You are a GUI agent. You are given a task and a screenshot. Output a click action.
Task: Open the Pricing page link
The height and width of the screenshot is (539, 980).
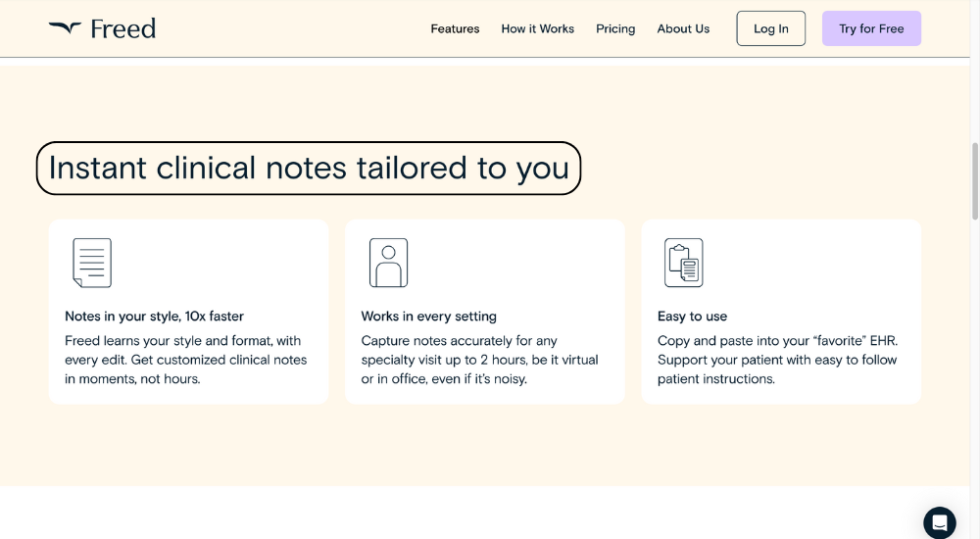615,29
